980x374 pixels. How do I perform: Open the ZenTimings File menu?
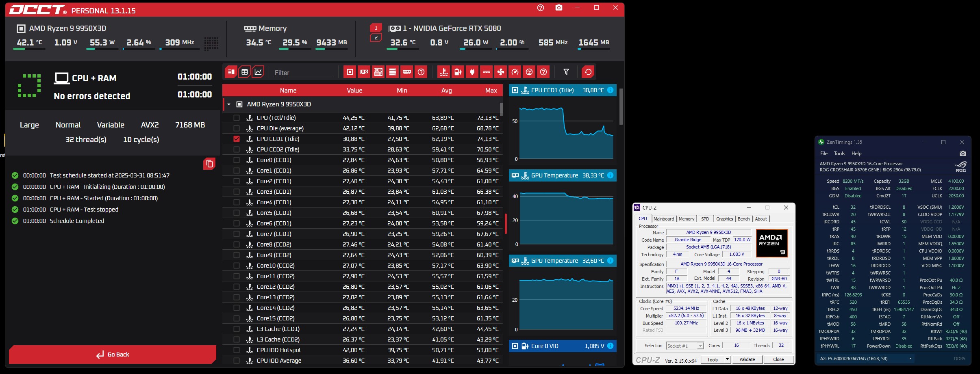pos(824,153)
